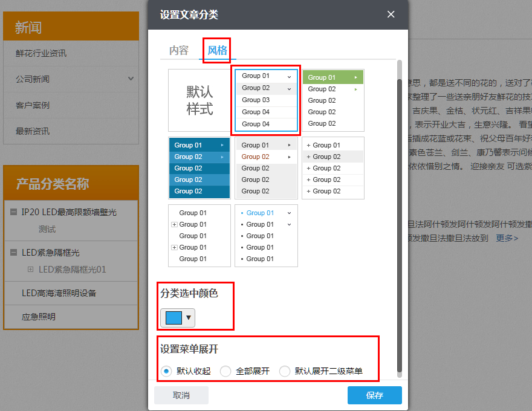The height and width of the screenshot is (411, 532).
Task: Open the 分类选中颜色 color picker dropdown
Action: [189, 317]
